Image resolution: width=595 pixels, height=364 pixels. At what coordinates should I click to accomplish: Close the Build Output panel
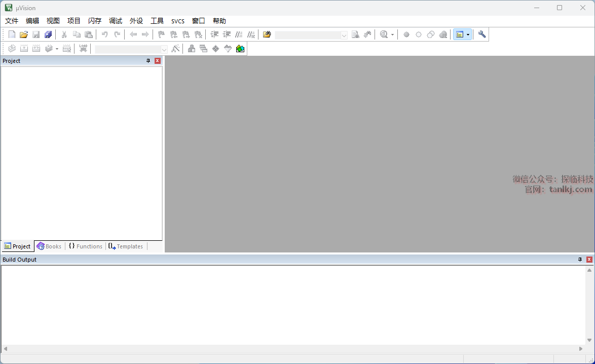coord(589,260)
